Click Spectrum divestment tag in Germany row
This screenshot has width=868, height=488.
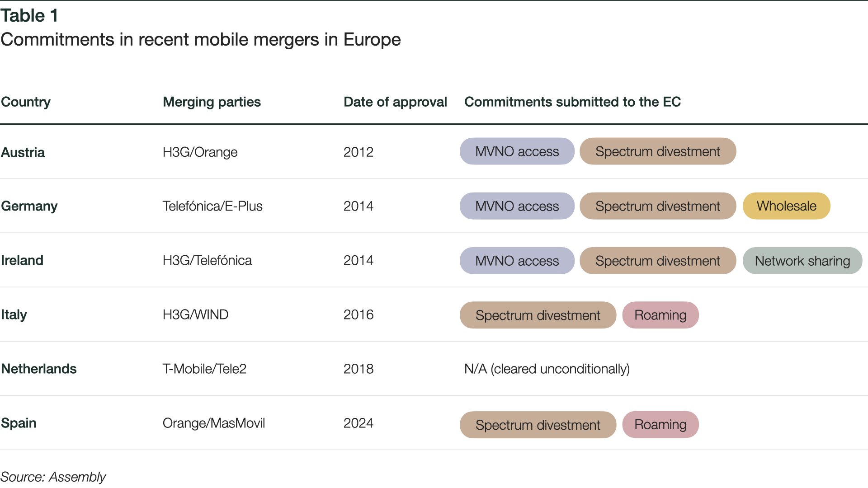(658, 206)
